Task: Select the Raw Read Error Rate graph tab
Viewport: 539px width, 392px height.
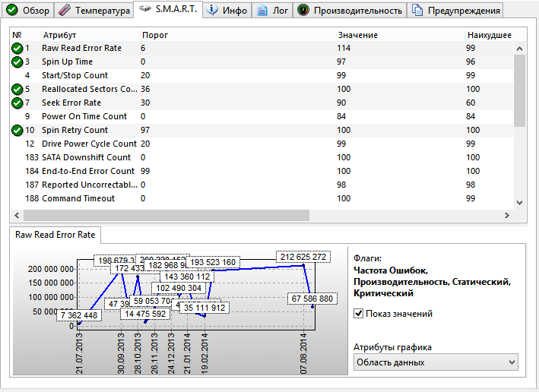Action: tap(55, 235)
